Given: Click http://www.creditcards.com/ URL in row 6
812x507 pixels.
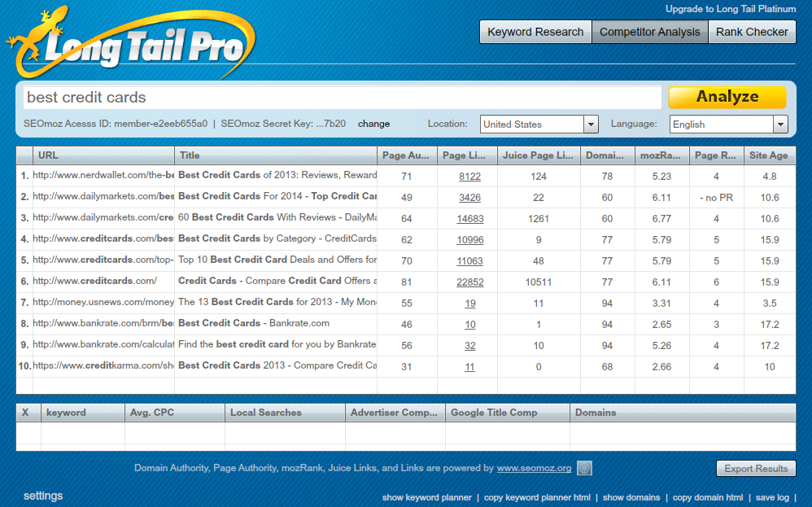Looking at the screenshot, I should (x=94, y=281).
